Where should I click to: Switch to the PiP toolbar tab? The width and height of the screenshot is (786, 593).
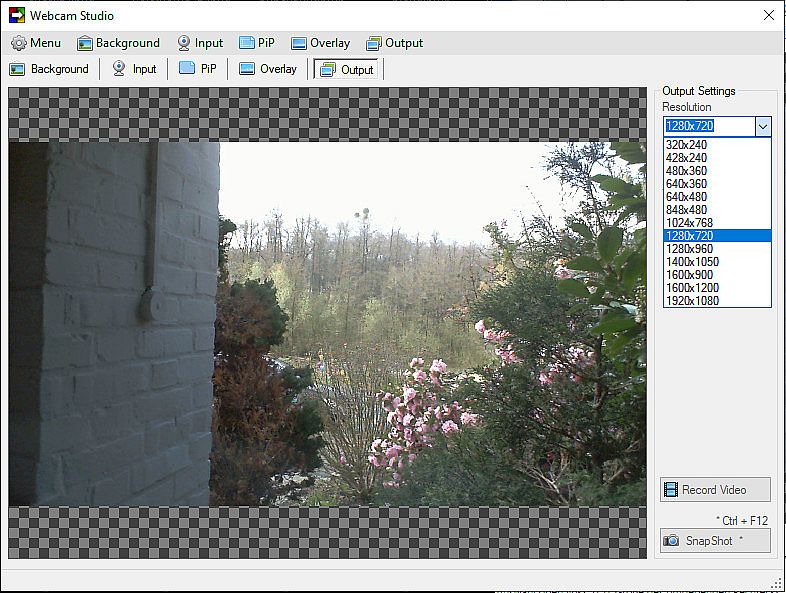point(198,69)
